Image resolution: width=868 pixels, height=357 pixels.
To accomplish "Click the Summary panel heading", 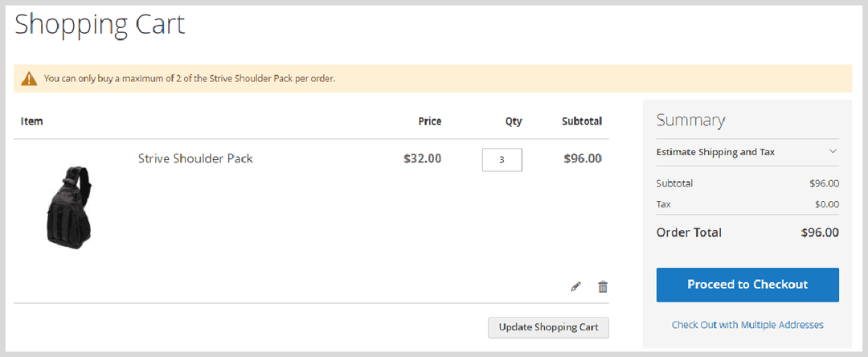I will [x=690, y=121].
